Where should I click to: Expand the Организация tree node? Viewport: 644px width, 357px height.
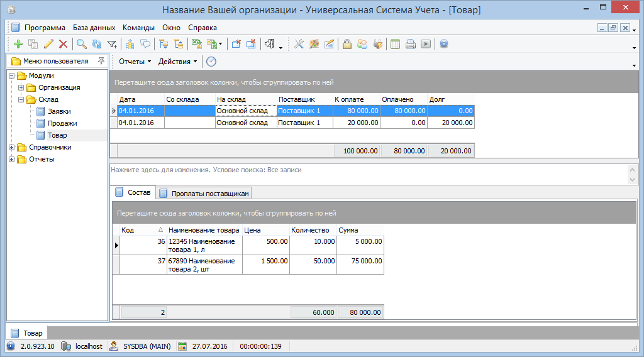(21, 87)
